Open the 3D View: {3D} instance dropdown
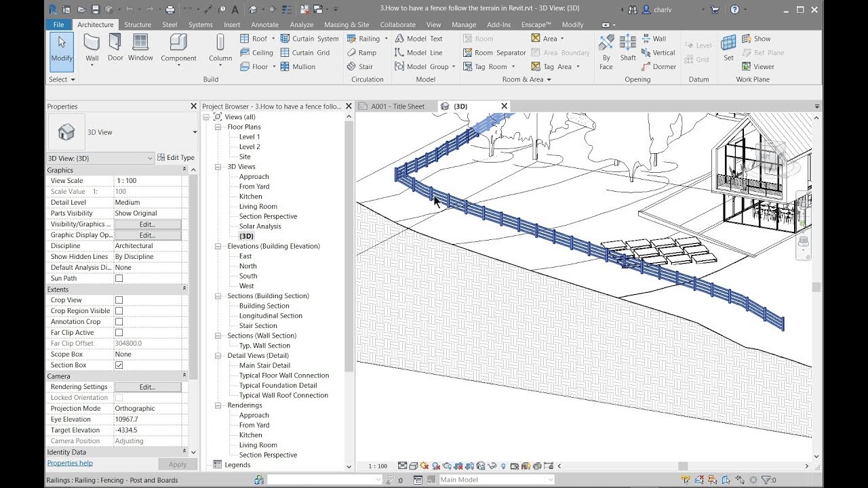Image resolution: width=868 pixels, height=488 pixels. pyautogui.click(x=150, y=159)
